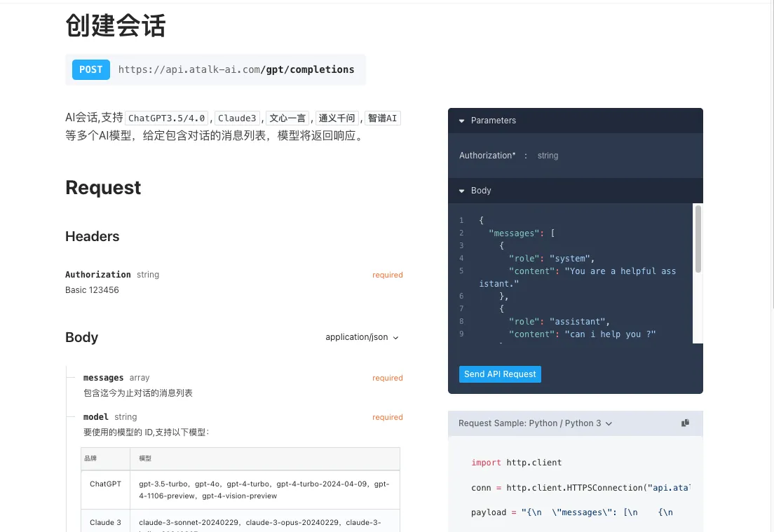Click the ChatGPT3.5/4.0 code tag

[167, 118]
